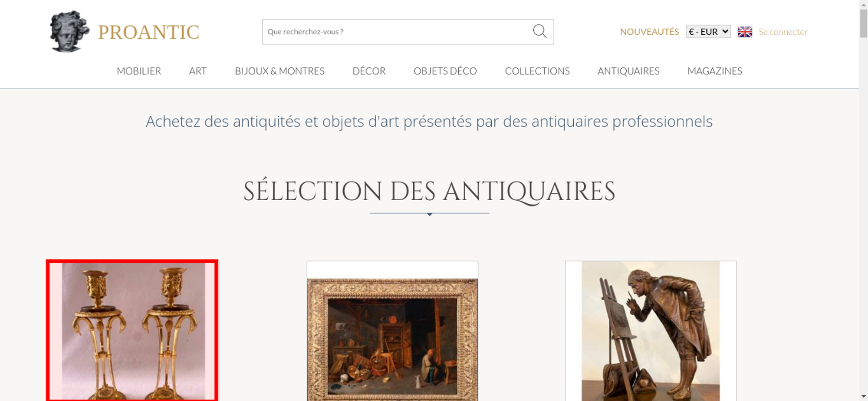Click the vertical scrollbar down arrow

[x=863, y=396]
